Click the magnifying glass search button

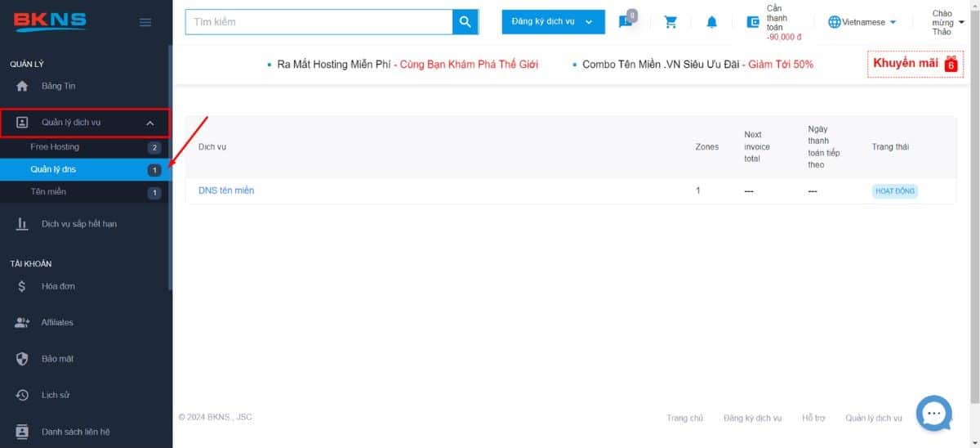point(465,22)
